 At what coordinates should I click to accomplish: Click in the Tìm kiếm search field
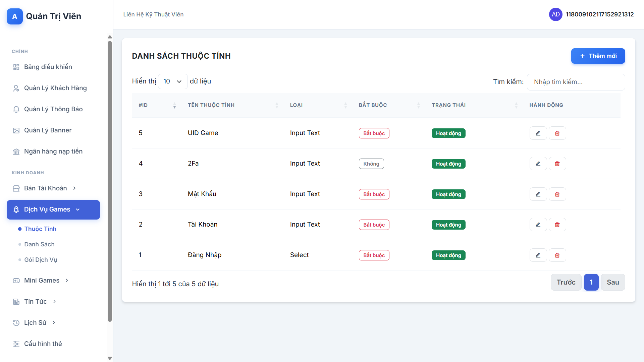point(576,82)
